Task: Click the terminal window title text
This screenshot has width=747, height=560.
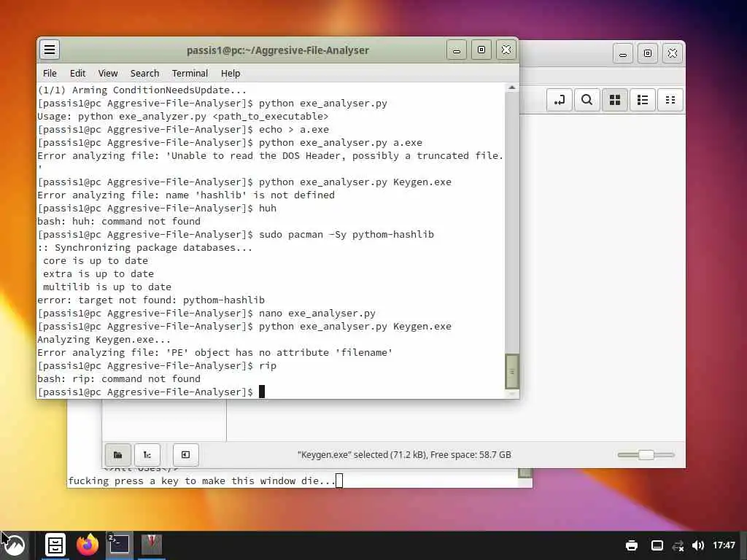Action: coord(278,50)
